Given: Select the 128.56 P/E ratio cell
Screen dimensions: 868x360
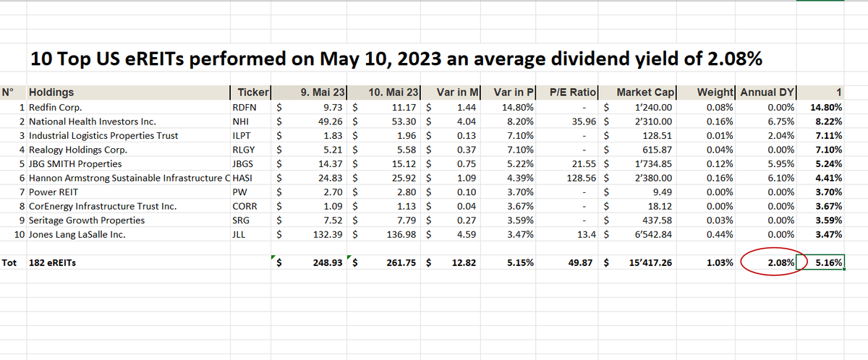Looking at the screenshot, I should [568, 178].
